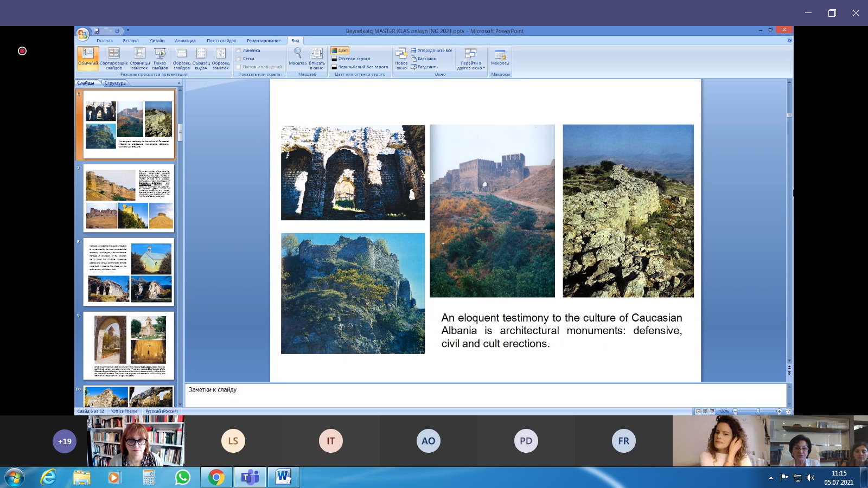Image resolution: width=868 pixels, height=488 pixels.
Task: Open the Вставка ribbon tab
Action: click(x=130, y=41)
